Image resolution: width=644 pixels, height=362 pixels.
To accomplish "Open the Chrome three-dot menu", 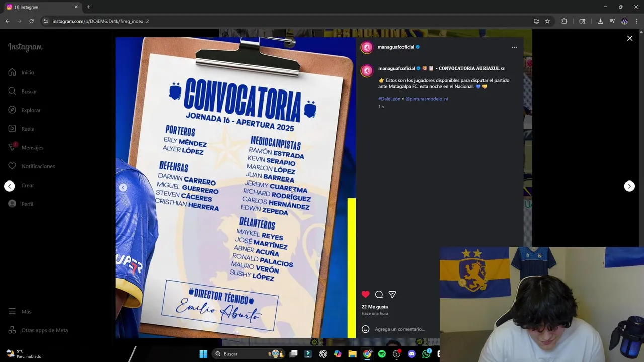I will click(636, 21).
